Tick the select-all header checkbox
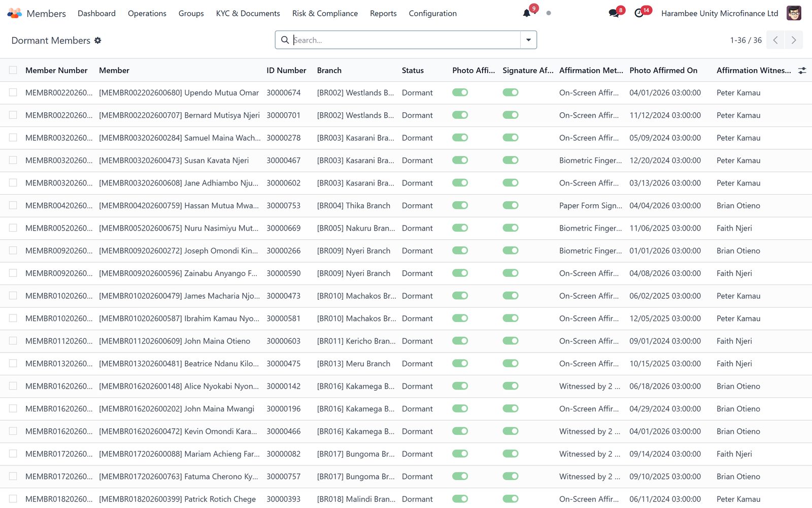 point(13,70)
